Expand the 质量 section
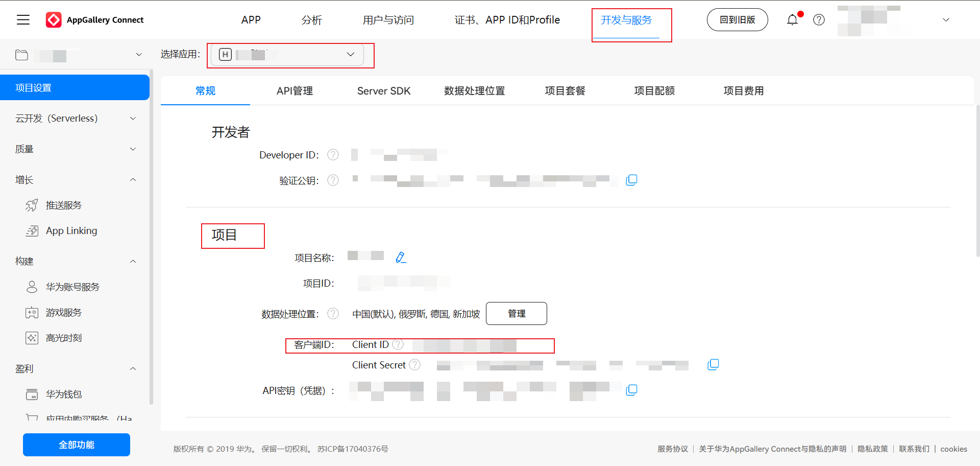The width and height of the screenshot is (980, 466). 133,149
